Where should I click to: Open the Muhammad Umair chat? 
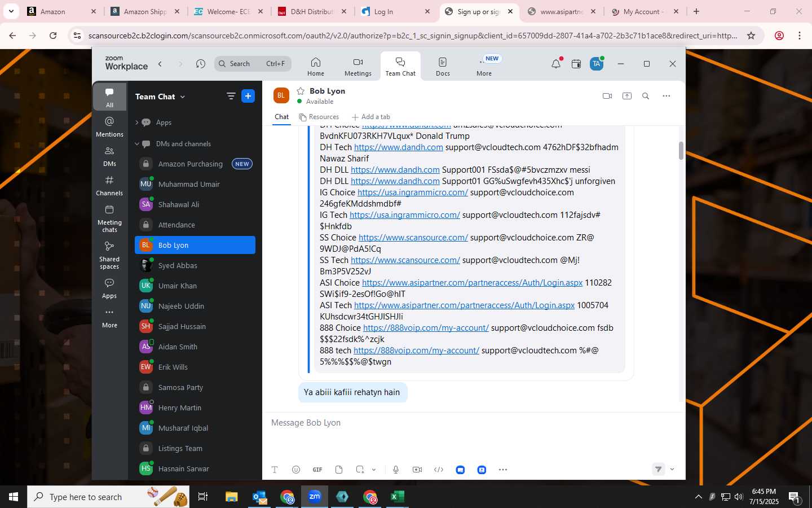195,184
